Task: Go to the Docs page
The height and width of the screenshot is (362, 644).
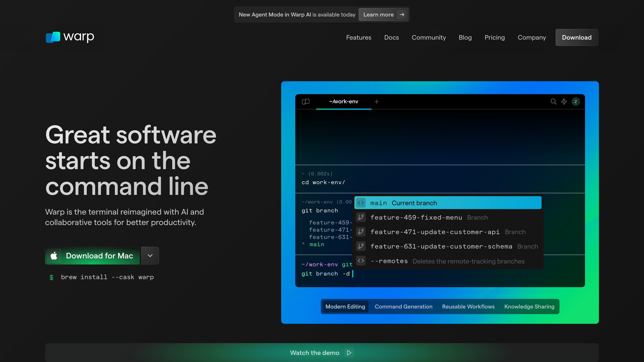Action: click(x=391, y=37)
